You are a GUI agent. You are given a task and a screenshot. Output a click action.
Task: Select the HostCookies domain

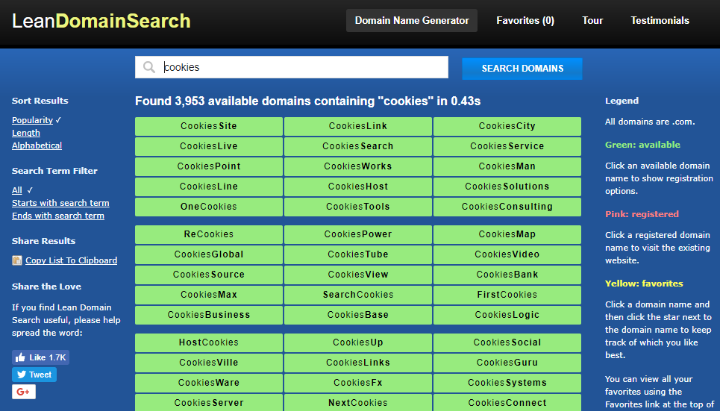pyautogui.click(x=209, y=343)
